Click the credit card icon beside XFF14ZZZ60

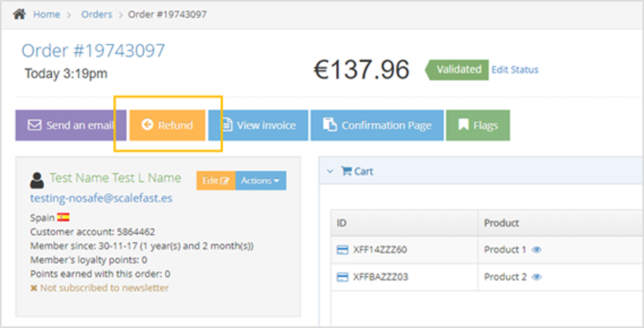pos(343,250)
